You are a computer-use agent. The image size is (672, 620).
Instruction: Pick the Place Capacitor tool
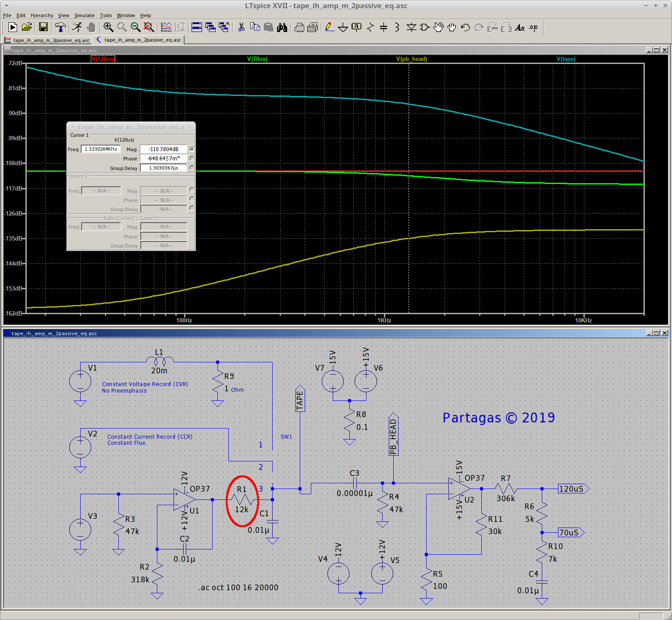pos(384,28)
